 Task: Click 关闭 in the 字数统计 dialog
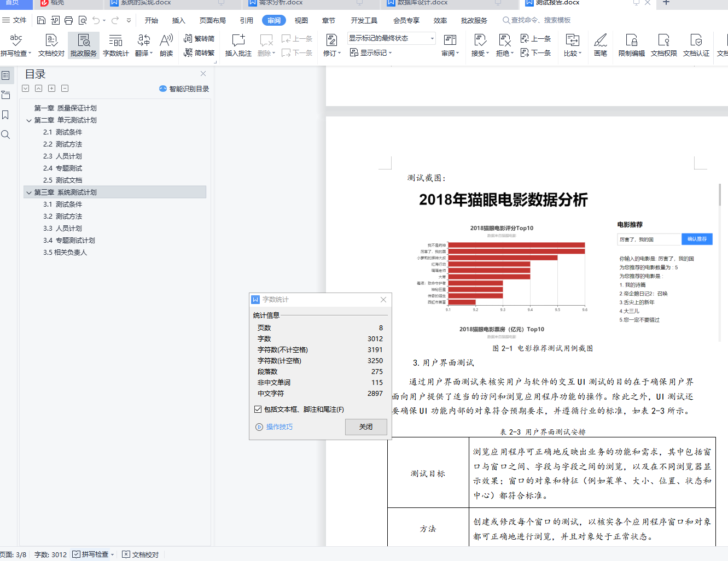[366, 427]
